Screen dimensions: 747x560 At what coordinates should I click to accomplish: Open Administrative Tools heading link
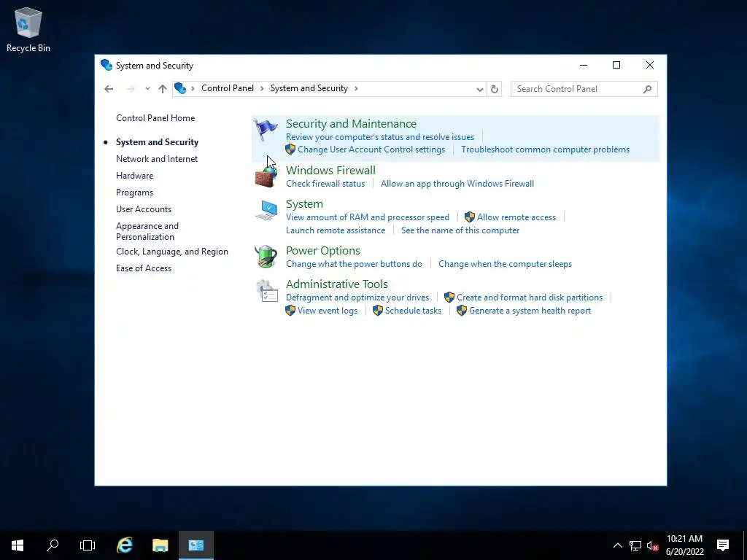[x=337, y=284]
